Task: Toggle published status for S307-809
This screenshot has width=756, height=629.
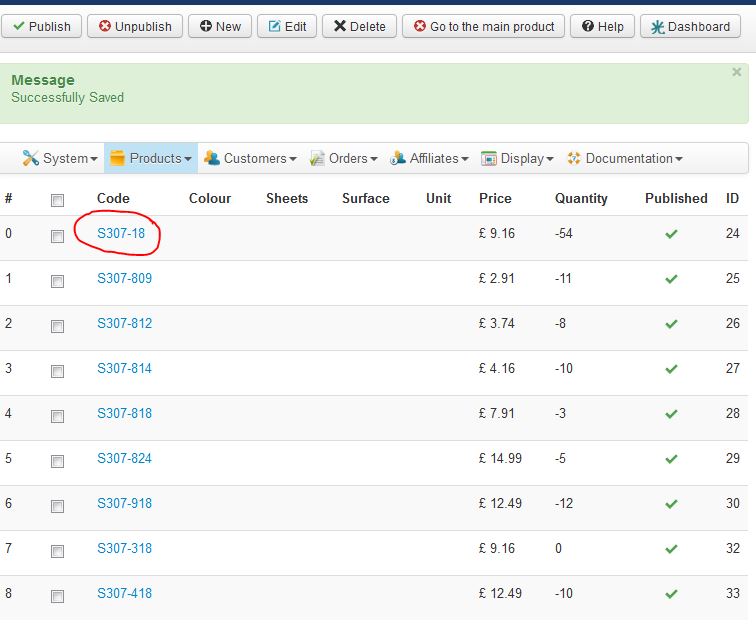Action: pyautogui.click(x=671, y=279)
